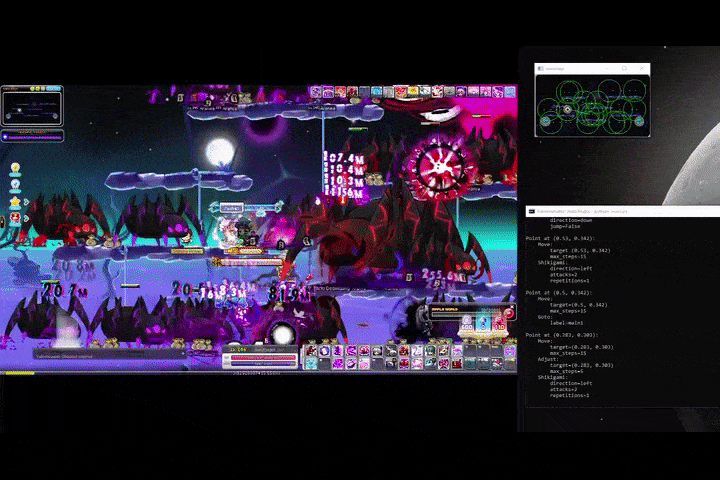Screen dimensions: 720x480
Task: Use cyan first skill in quickslot bottom row
Action: [x=311, y=364]
